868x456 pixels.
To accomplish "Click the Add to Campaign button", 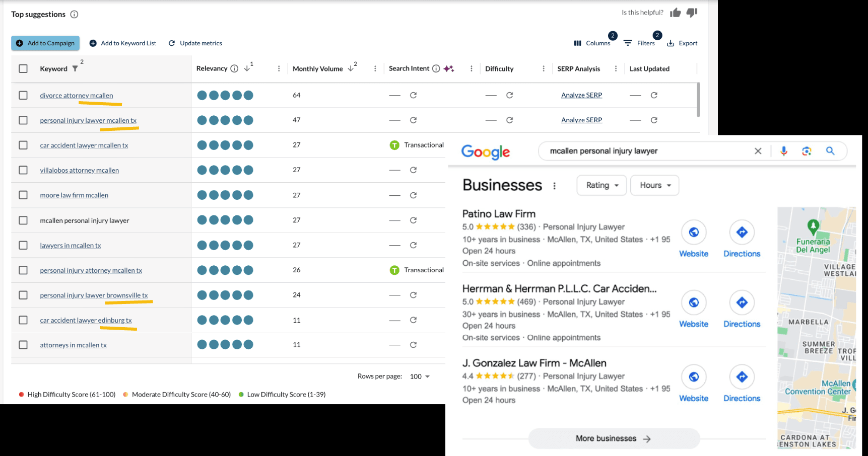I will (x=45, y=43).
